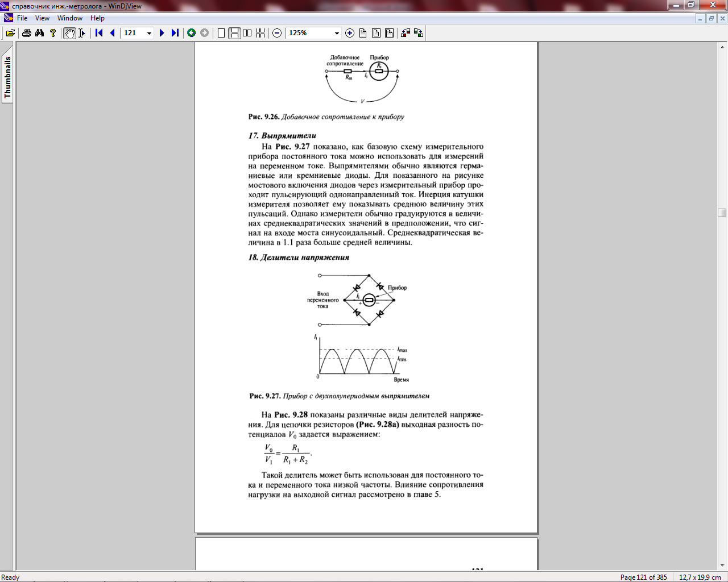Open the File menu
Viewport: 728px width, 582px height.
[22, 18]
